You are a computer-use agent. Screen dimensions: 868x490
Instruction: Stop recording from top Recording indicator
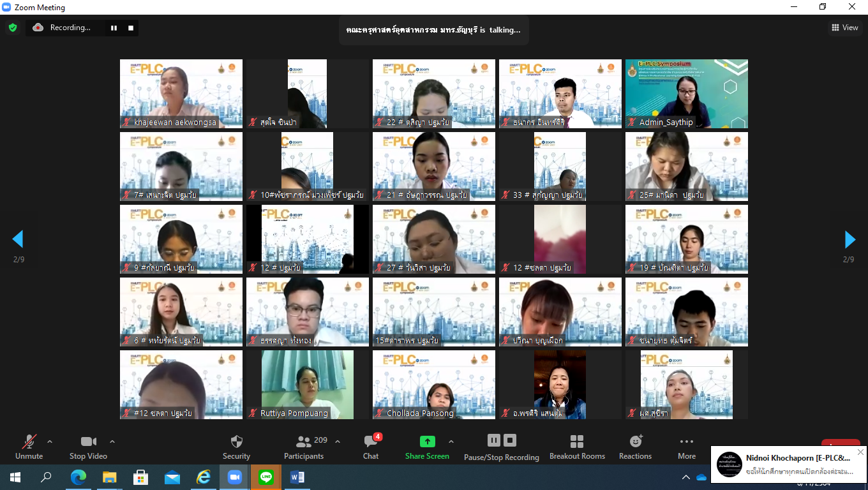coord(131,27)
